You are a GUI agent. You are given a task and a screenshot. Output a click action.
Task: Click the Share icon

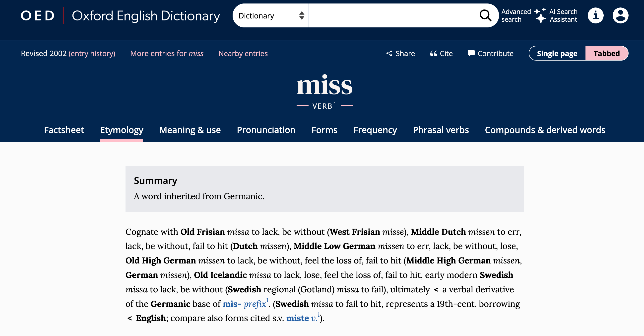(389, 53)
